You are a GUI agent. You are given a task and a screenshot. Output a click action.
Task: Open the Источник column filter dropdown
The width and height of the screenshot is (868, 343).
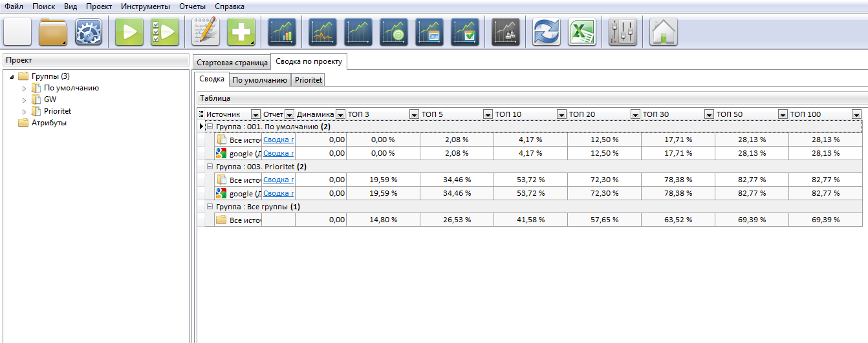(x=255, y=114)
